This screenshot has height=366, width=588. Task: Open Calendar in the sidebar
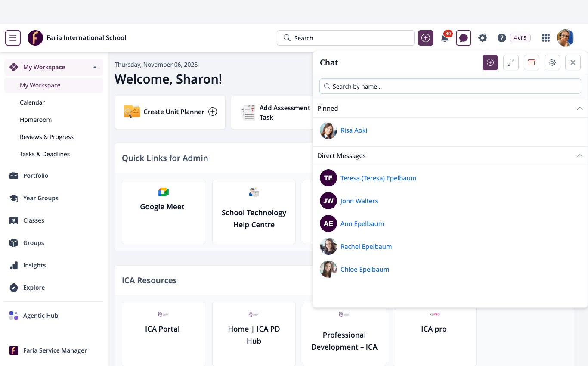[x=32, y=102]
